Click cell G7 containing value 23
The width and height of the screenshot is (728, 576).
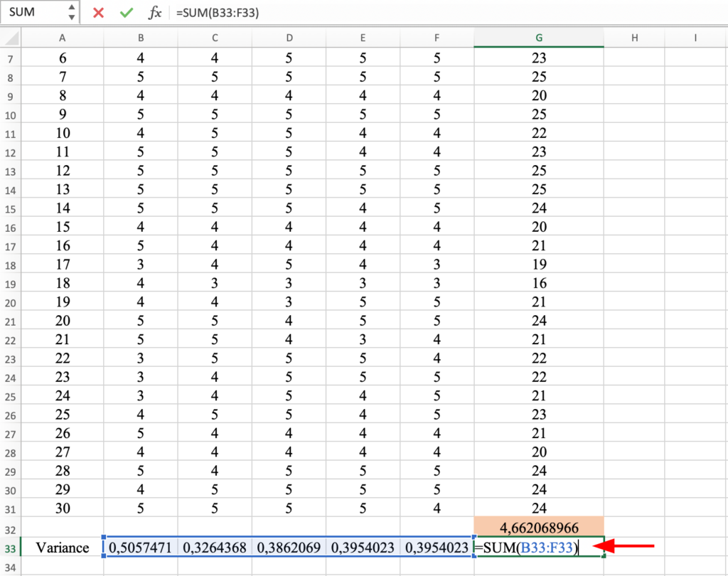(x=538, y=58)
